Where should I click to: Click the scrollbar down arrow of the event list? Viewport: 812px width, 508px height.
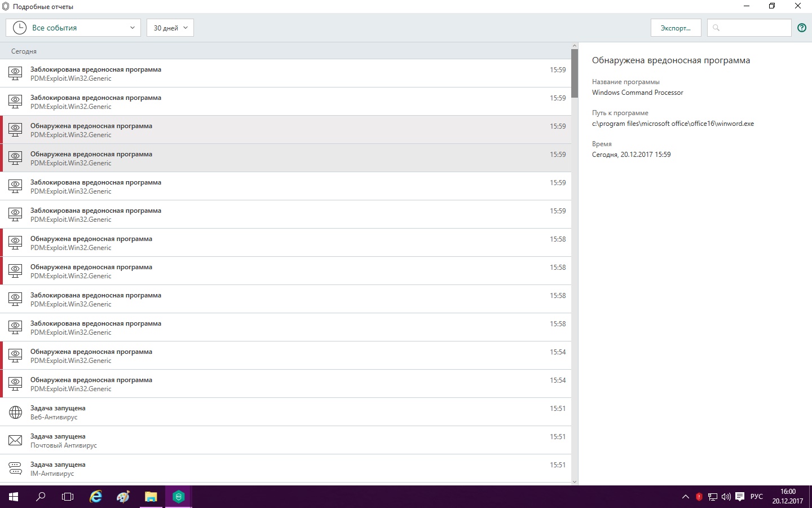(x=575, y=482)
